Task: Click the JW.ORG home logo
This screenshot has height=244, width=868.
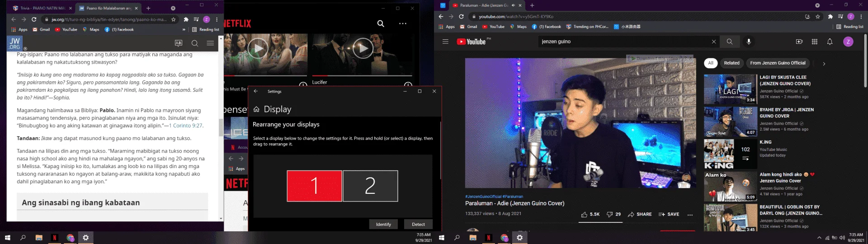Action: [14, 43]
